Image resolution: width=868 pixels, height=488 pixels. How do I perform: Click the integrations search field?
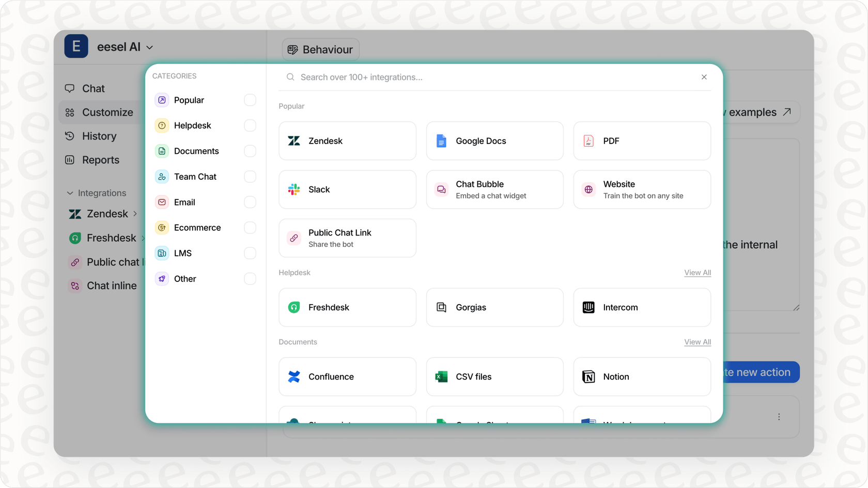(x=465, y=77)
